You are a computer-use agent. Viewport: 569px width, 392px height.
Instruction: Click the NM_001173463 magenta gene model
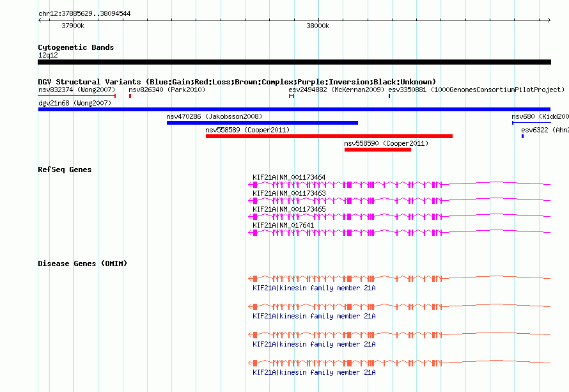[x=399, y=200]
